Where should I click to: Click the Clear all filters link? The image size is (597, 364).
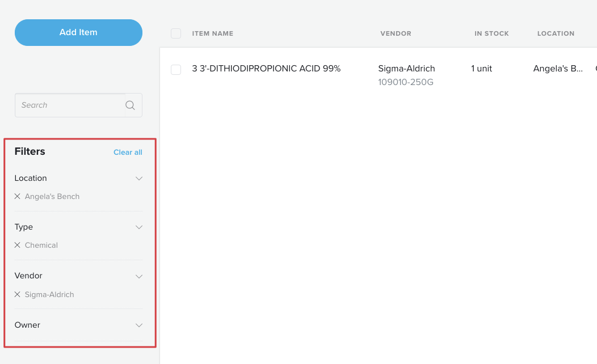tap(128, 152)
